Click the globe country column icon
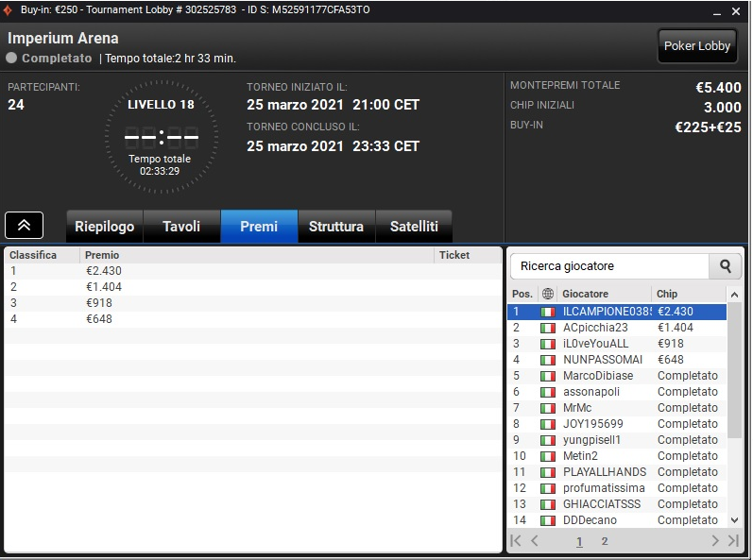This screenshot has width=753, height=560. coord(547,294)
